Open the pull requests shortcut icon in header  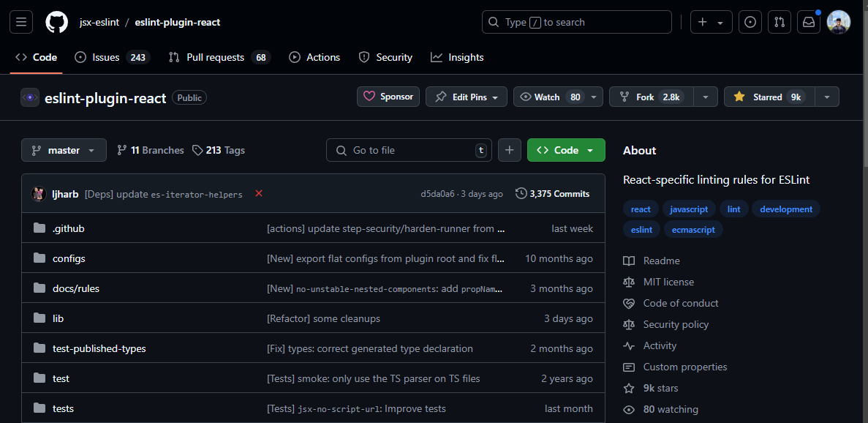780,22
